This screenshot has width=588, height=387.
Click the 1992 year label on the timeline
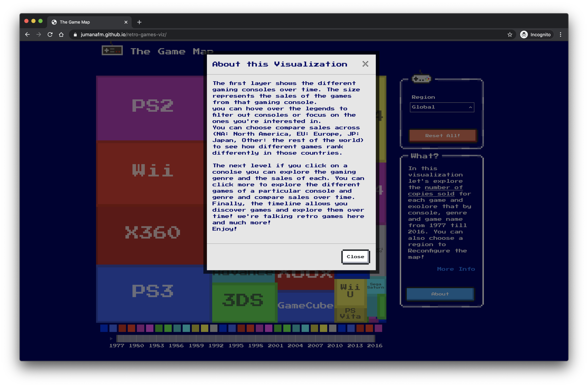coord(216,346)
